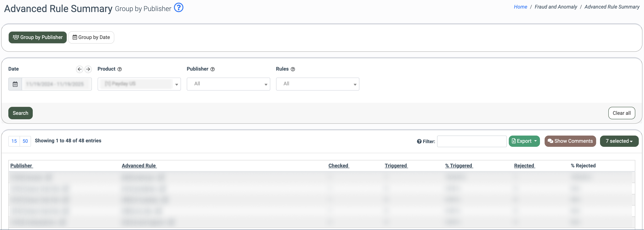Click the Filter help question icon
The width and height of the screenshot is (644, 230).
coord(419,141)
